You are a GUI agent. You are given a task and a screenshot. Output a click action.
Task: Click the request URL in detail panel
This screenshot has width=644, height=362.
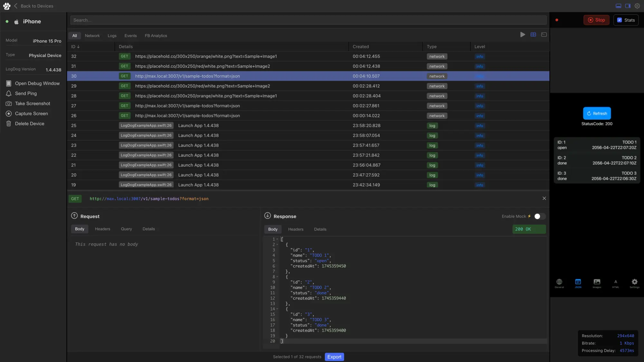[149, 199]
